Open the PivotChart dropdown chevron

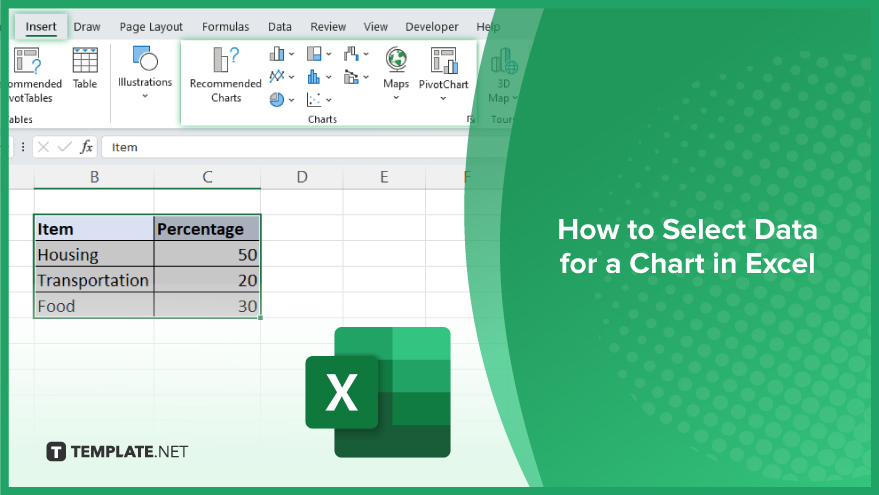tap(443, 98)
